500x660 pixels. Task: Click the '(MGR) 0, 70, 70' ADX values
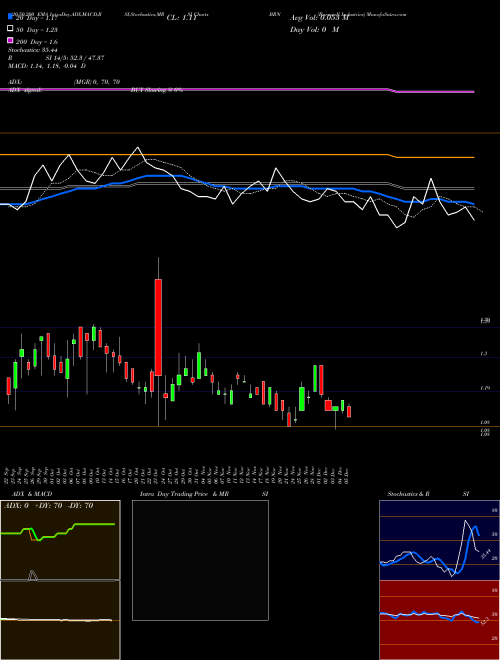(97, 82)
